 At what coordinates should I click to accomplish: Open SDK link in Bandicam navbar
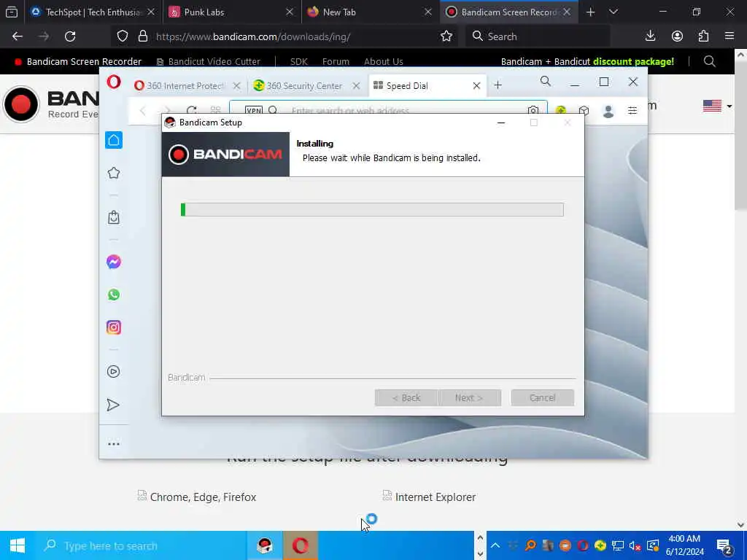tap(298, 61)
